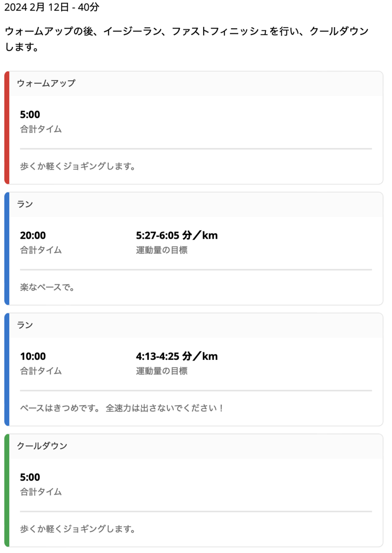Click the cooldown 歩くか軽くジョギングします note
Image resolution: width=392 pixels, height=553 pixels.
click(78, 529)
